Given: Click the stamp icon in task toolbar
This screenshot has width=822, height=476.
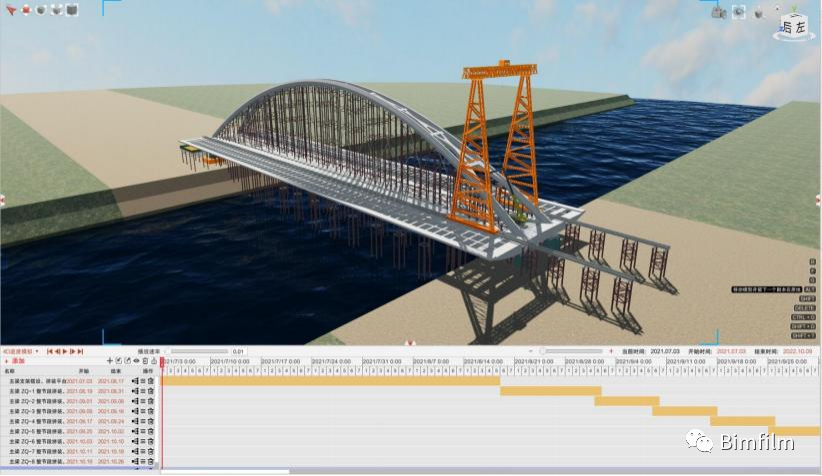Looking at the screenshot, I should (x=154, y=361).
